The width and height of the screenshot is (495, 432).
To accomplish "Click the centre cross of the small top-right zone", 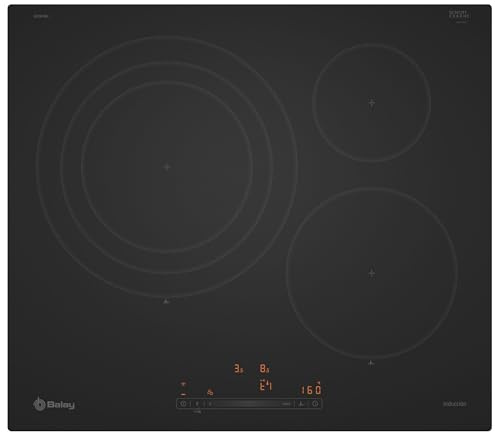I will tap(372, 103).
